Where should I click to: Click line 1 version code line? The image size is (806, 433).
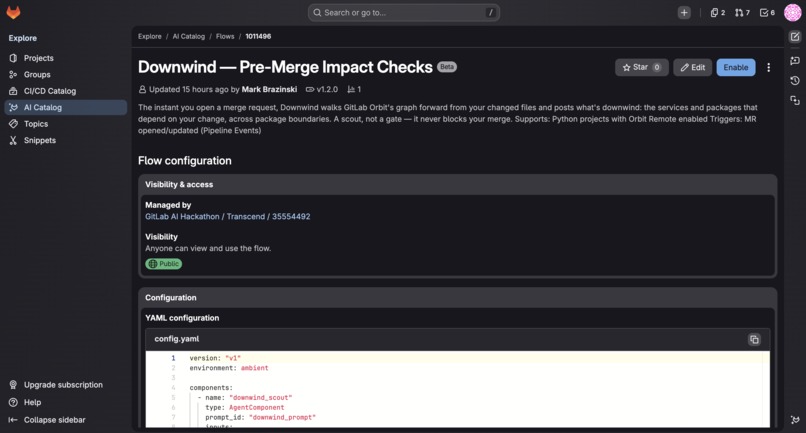point(215,358)
